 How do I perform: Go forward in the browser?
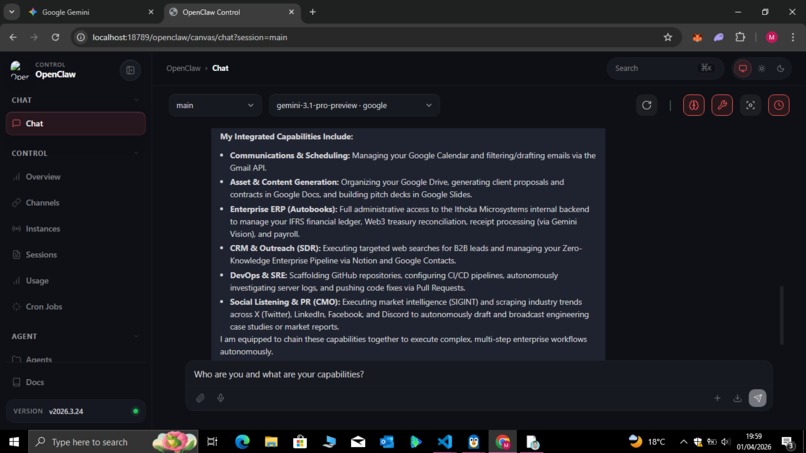click(34, 37)
